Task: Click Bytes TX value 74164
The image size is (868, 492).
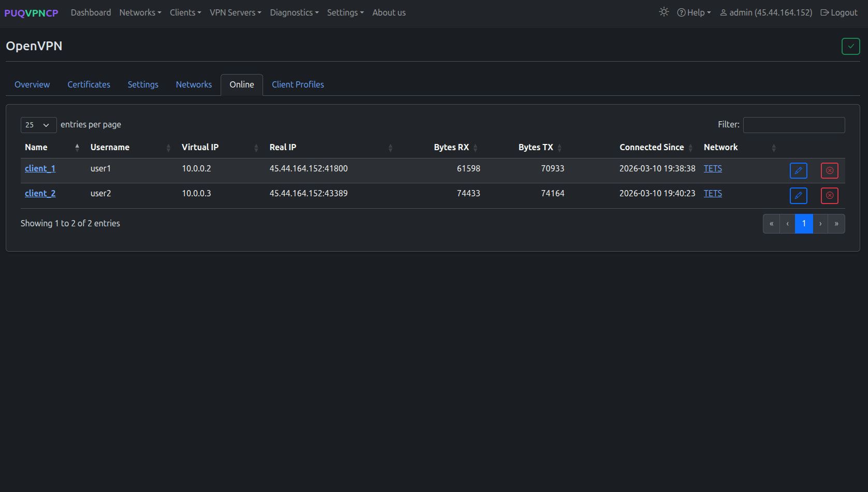Action: point(553,193)
